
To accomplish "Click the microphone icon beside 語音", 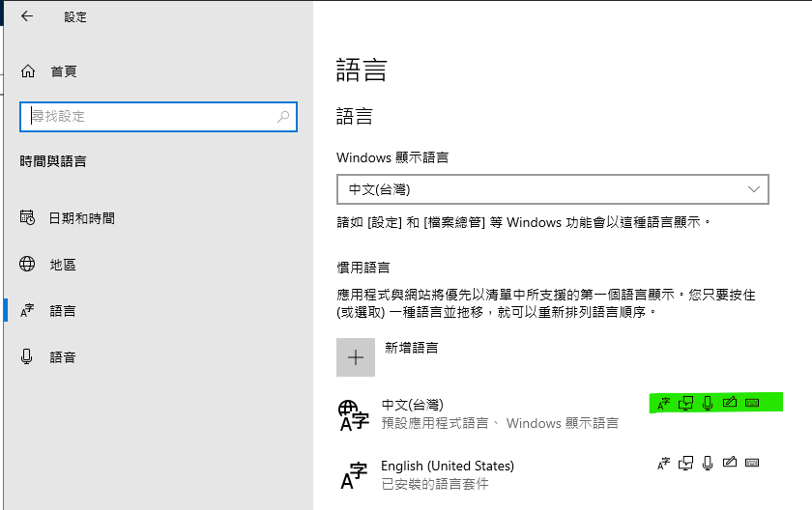I will click(27, 356).
